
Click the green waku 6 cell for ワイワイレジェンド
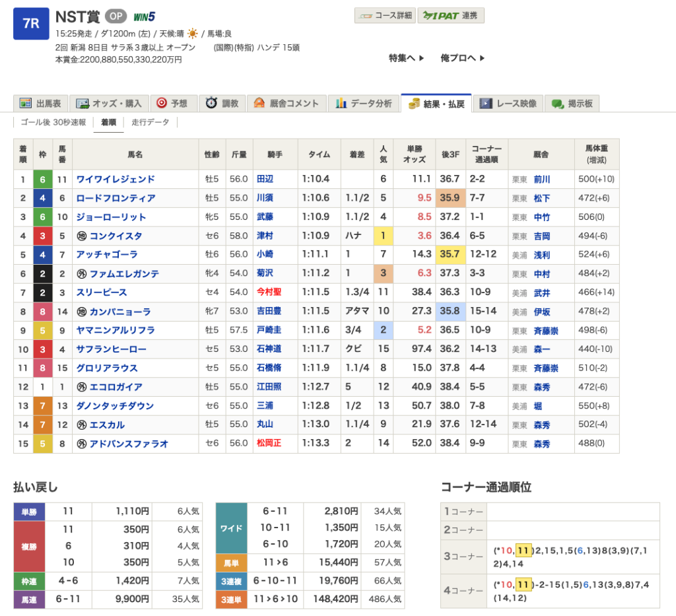pyautogui.click(x=43, y=180)
